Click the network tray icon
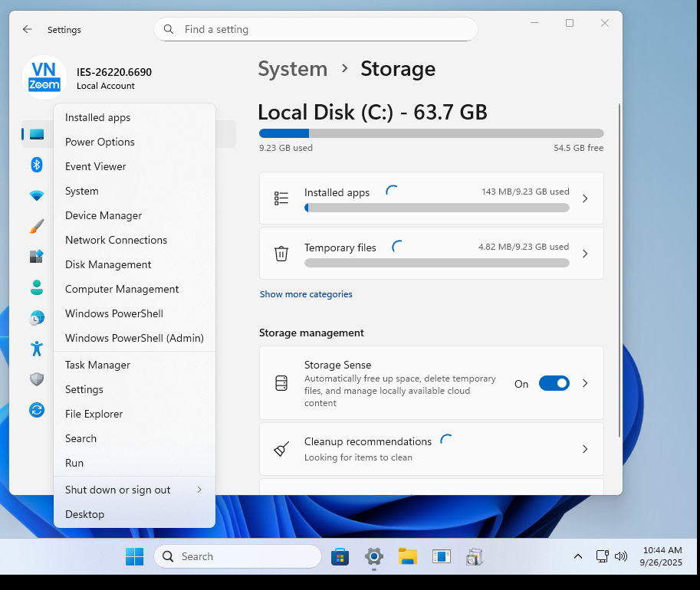Viewport: 700px width, 590px height. coord(602,556)
